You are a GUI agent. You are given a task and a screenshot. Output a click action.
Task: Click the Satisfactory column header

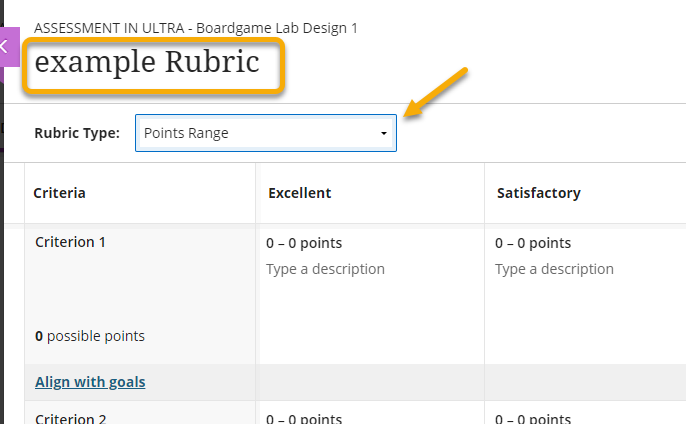point(538,193)
